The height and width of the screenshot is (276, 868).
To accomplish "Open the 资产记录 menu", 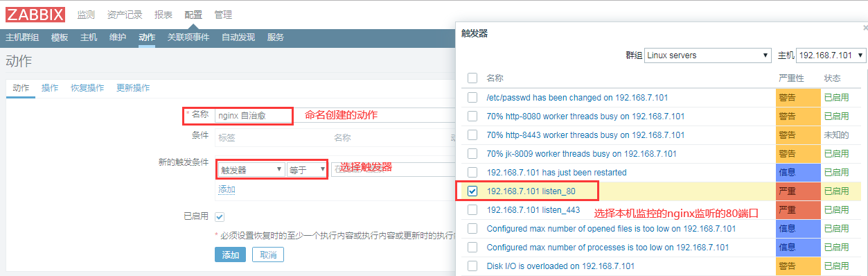I will click(125, 15).
